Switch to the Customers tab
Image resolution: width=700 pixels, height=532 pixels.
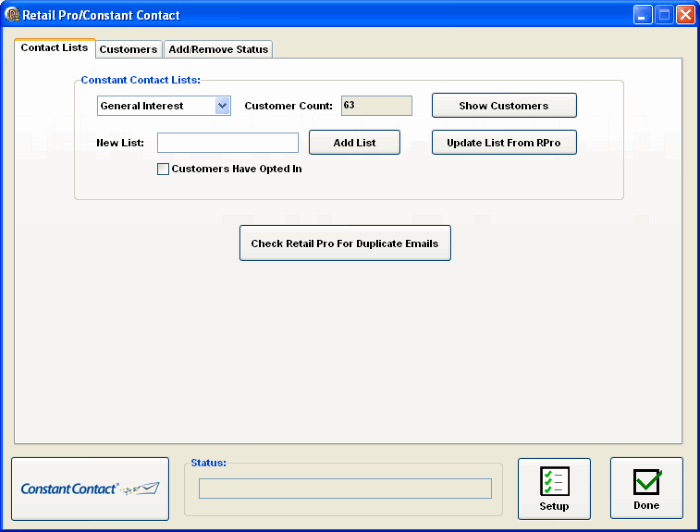pyautogui.click(x=128, y=49)
